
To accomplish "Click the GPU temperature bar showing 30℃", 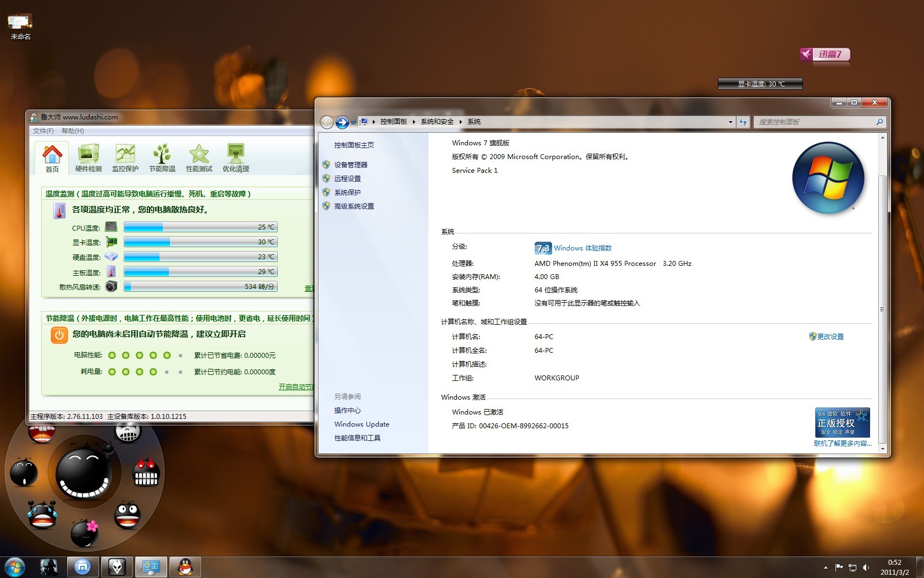I will 200,242.
